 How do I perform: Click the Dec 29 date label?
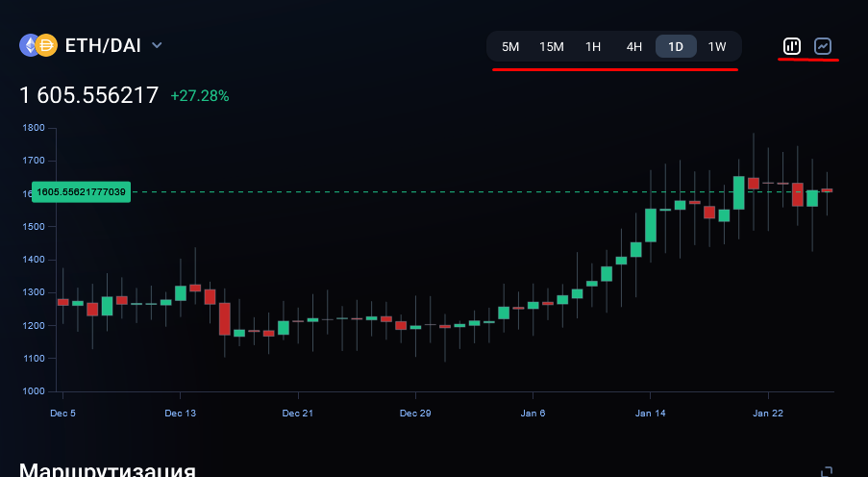pyautogui.click(x=415, y=414)
